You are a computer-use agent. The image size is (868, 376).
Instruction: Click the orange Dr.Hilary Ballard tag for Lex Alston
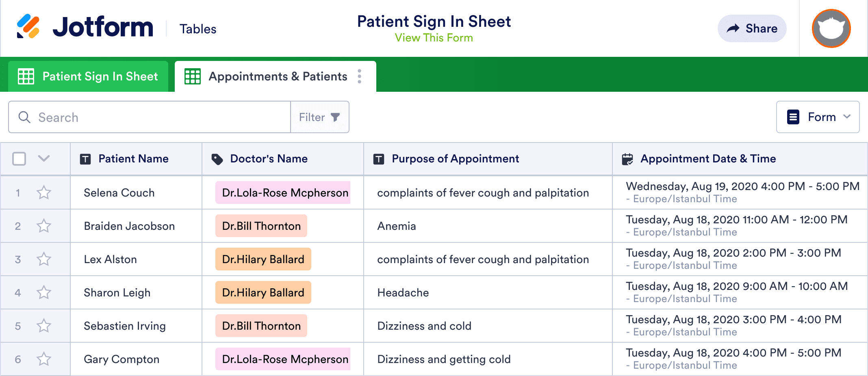pos(263,259)
